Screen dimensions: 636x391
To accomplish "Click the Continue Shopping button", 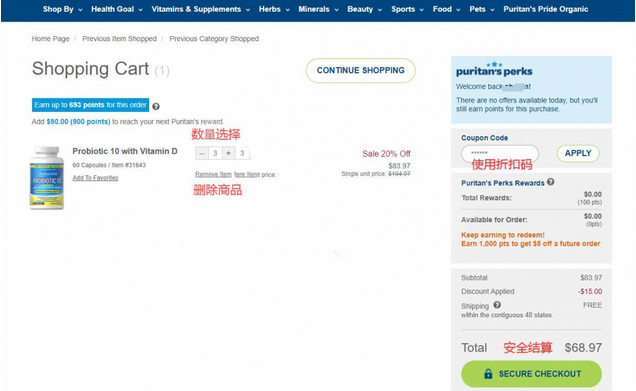I will click(x=361, y=71).
